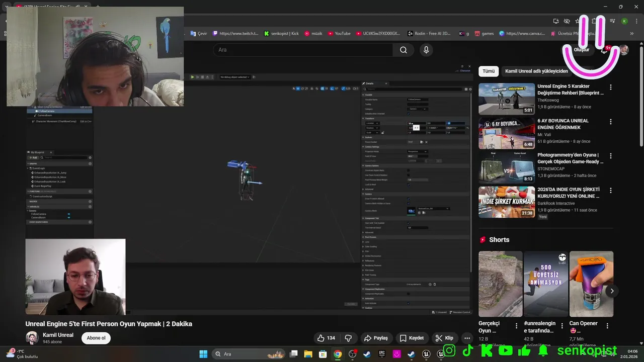
Task: Open the Çevir bookmark
Action: pos(199,34)
